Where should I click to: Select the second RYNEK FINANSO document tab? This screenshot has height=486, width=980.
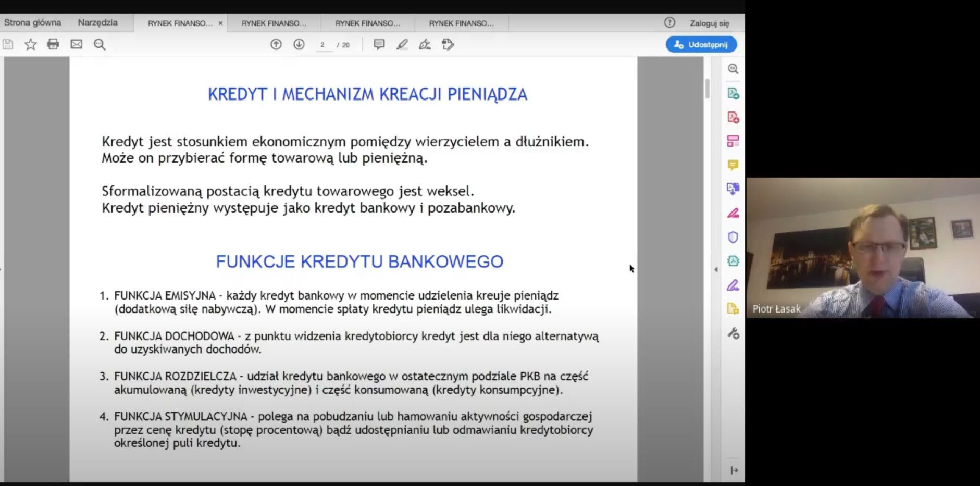274,23
